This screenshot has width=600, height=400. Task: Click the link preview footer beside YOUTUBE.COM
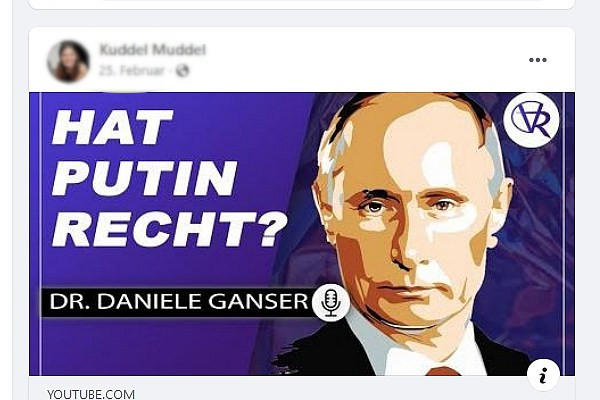[x=344, y=389]
